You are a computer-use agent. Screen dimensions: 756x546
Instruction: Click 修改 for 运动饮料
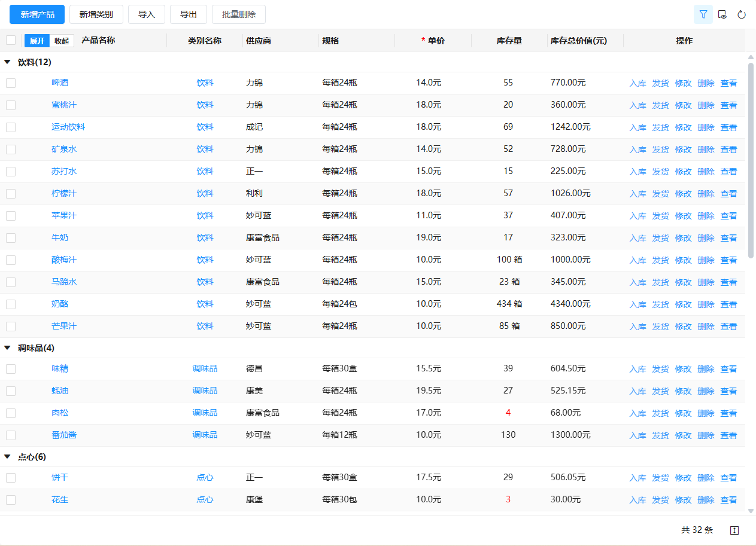pos(683,127)
